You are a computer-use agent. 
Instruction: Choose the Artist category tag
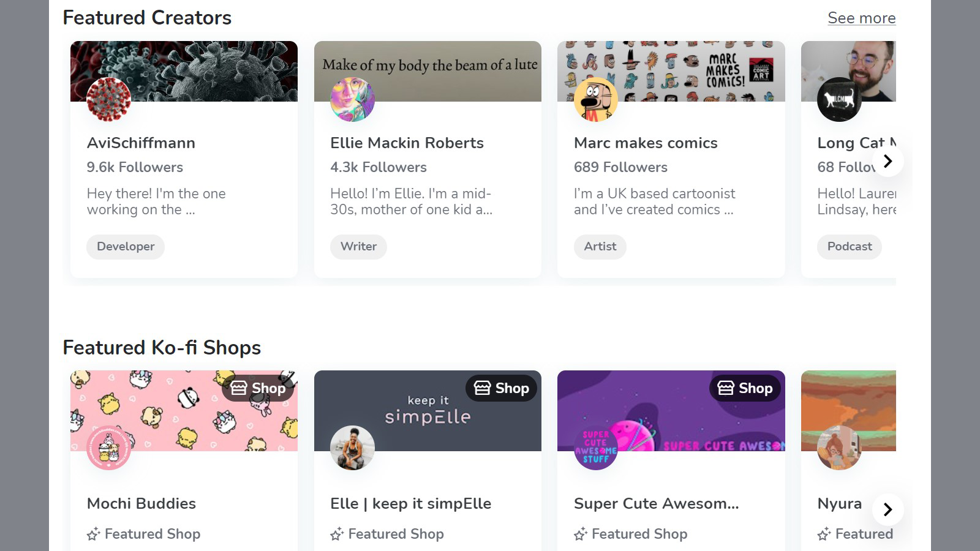(600, 247)
